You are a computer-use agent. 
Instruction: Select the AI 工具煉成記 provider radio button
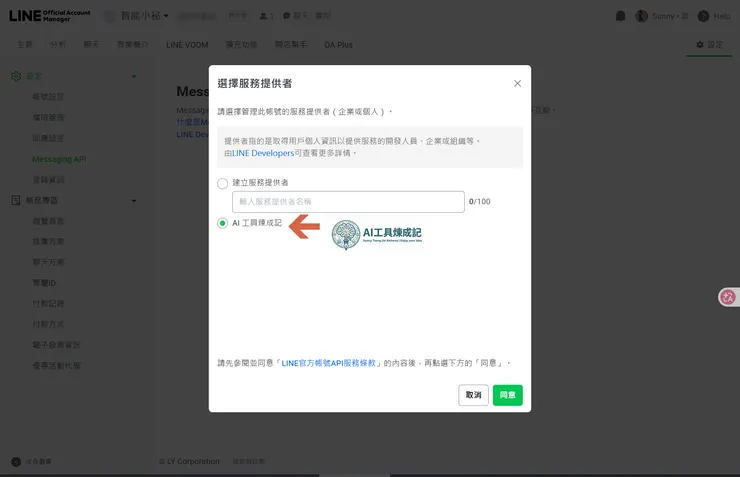[x=222, y=223]
